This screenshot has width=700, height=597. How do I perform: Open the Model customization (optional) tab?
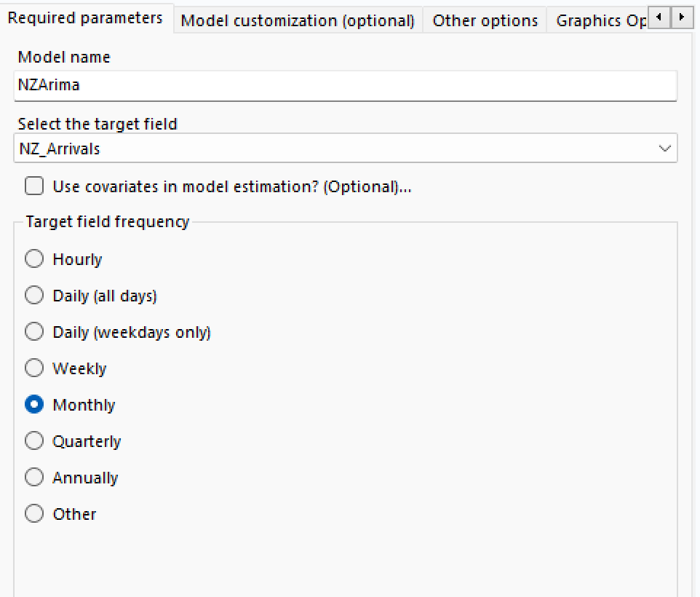point(298,20)
